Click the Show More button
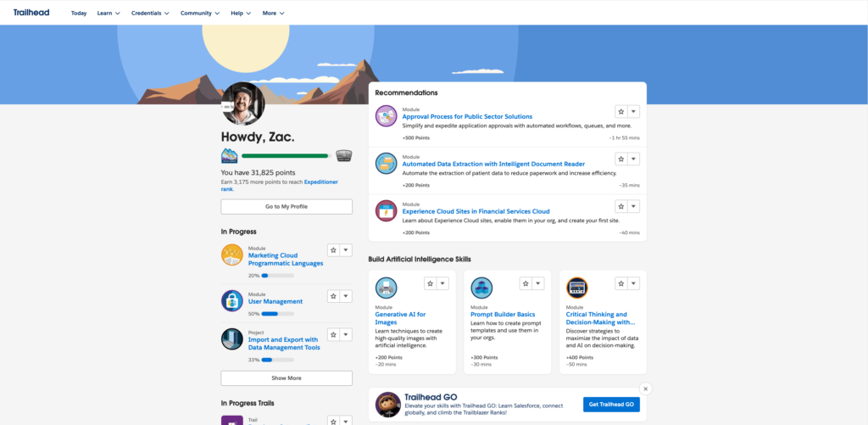 click(x=287, y=377)
